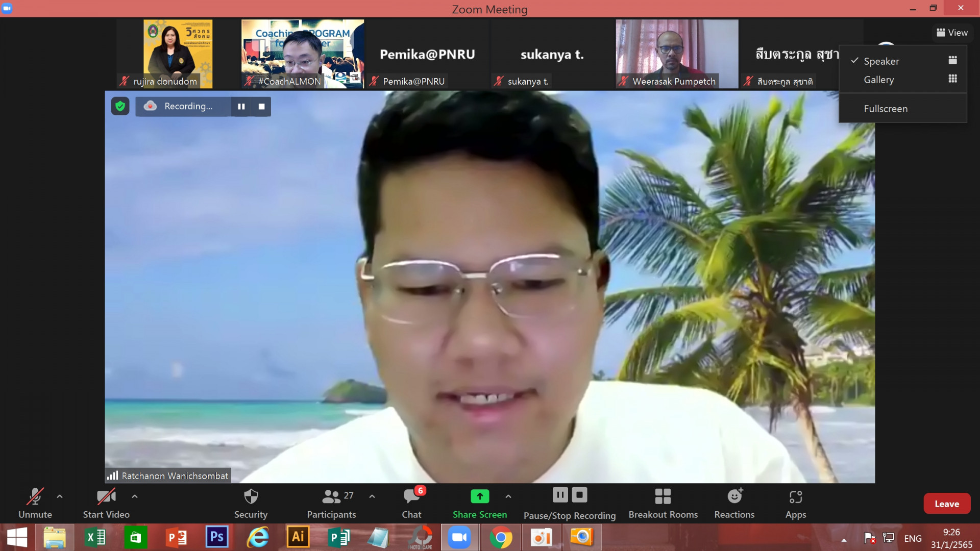The image size is (980, 551).
Task: Open PhotoScape from the taskbar
Action: coord(421,538)
